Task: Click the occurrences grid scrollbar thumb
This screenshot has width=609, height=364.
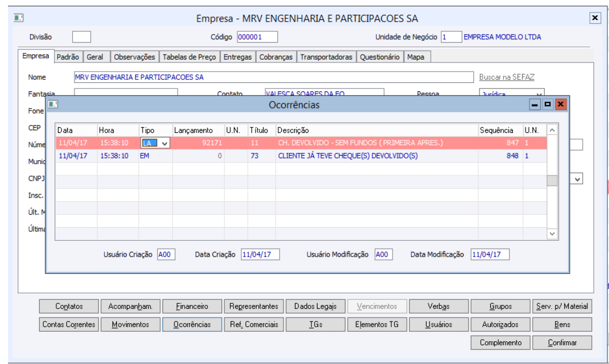Action: tap(552, 181)
